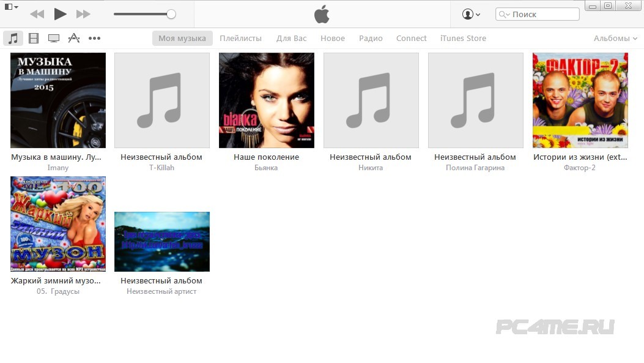Click the Play button
The image size is (644, 363).
pos(60,14)
